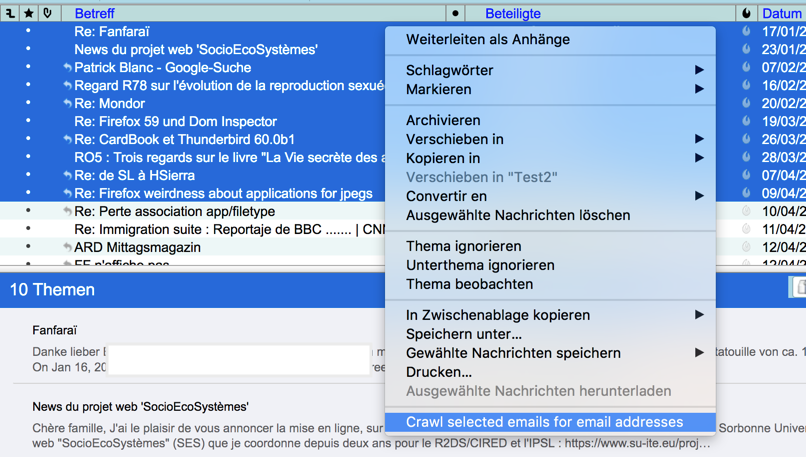Sort messages by the 'Datum' column
This screenshot has height=457, width=806.
(781, 13)
